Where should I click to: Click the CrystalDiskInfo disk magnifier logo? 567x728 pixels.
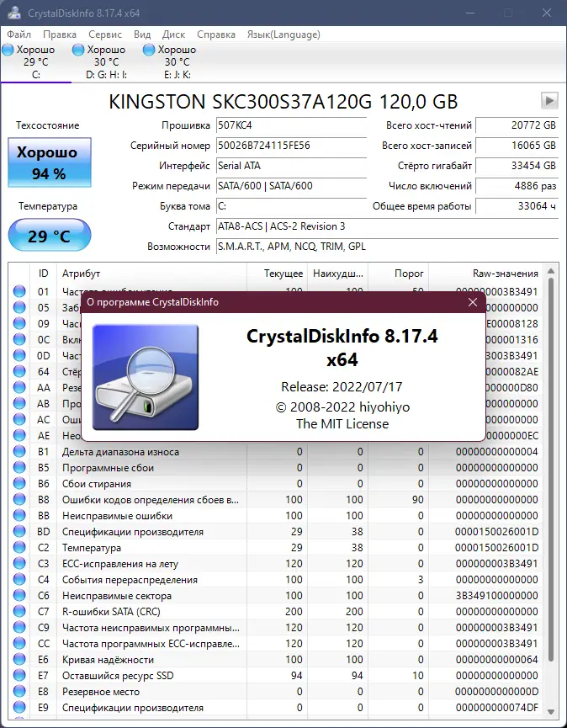(146, 377)
